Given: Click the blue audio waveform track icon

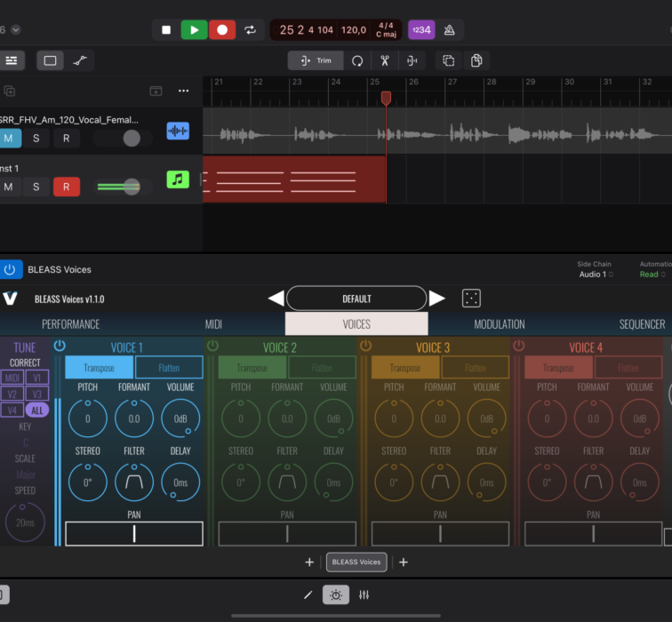Looking at the screenshot, I should click(x=178, y=132).
